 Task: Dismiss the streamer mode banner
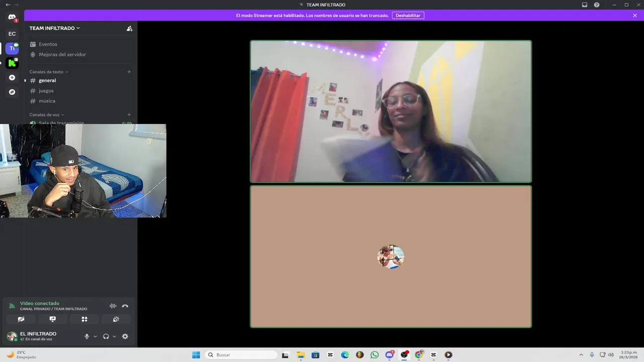635,16
